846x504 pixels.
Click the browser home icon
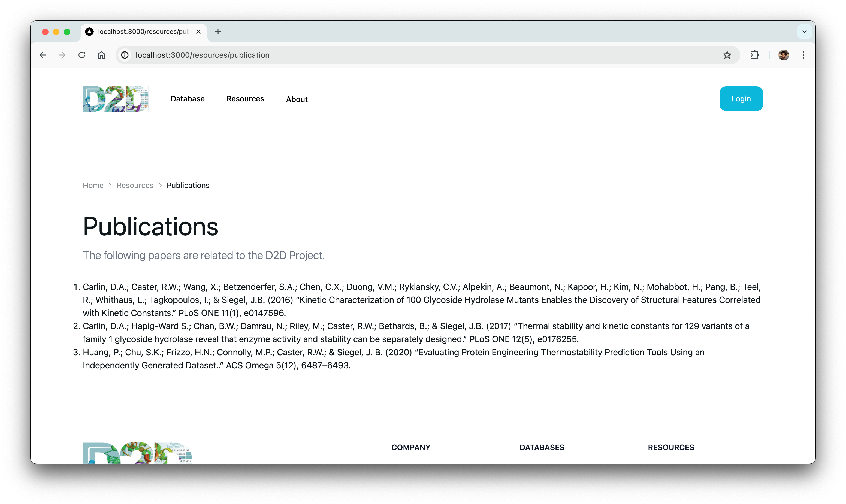coord(101,55)
